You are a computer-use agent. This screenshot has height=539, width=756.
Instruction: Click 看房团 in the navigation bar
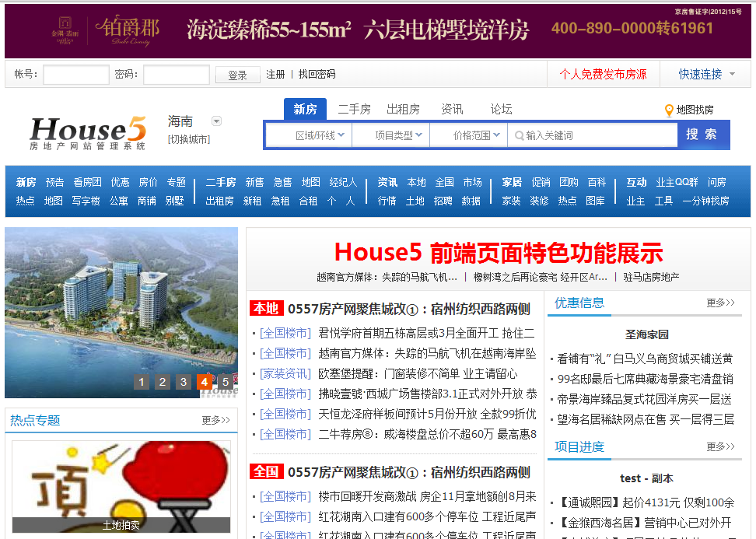tap(87, 182)
